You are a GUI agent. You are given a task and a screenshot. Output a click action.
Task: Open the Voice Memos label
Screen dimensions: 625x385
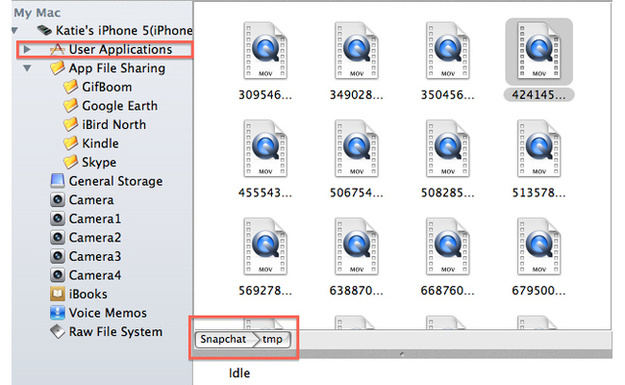pyautogui.click(x=108, y=313)
